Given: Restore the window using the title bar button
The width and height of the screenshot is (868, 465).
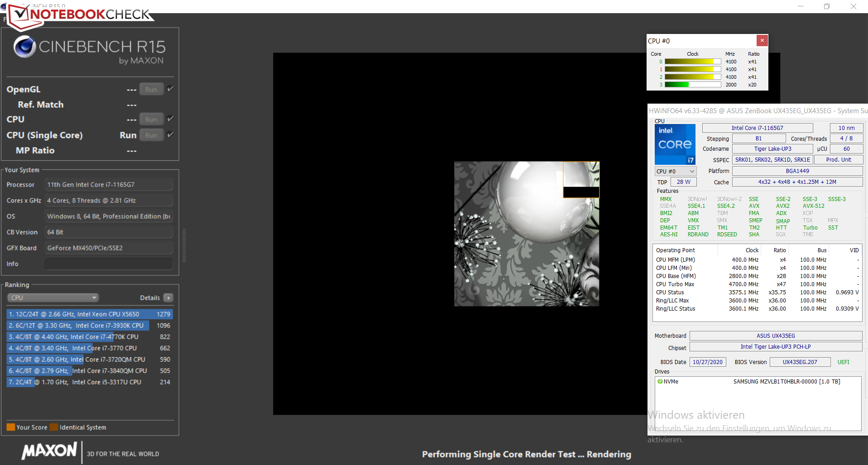Looking at the screenshot, I should [x=826, y=6].
